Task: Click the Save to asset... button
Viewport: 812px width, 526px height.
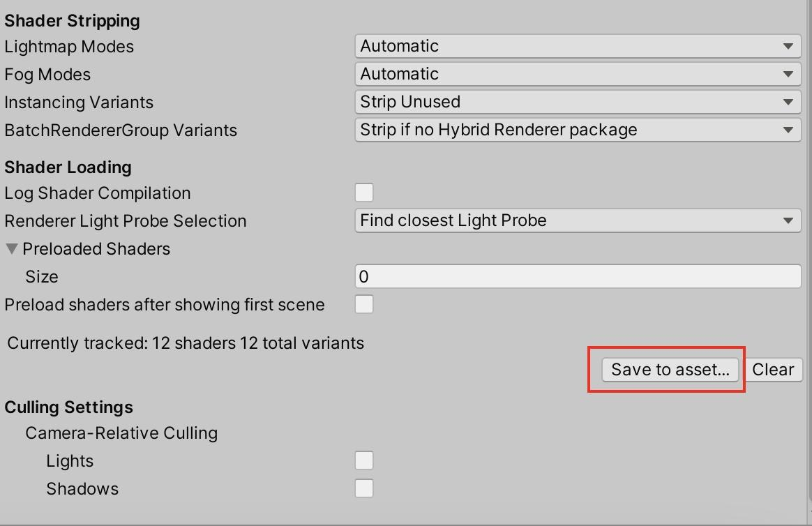Action: pyautogui.click(x=670, y=370)
